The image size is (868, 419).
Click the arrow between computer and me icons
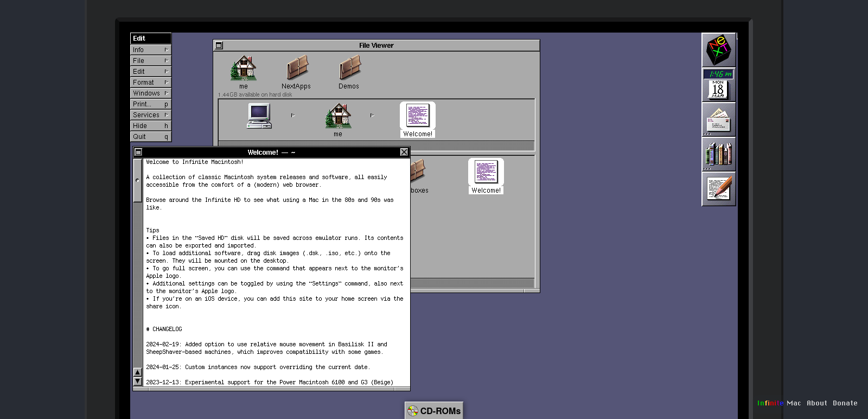click(x=293, y=115)
